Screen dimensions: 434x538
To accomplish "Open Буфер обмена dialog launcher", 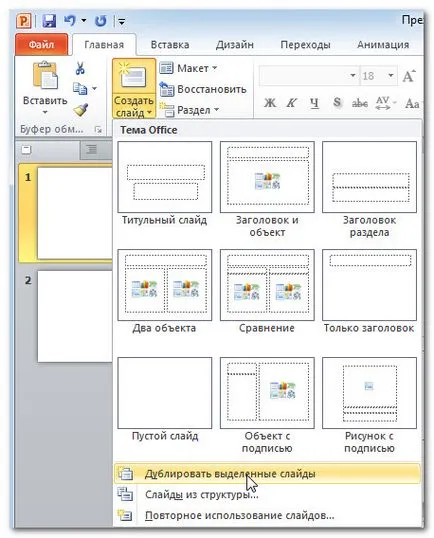I will [x=98, y=130].
